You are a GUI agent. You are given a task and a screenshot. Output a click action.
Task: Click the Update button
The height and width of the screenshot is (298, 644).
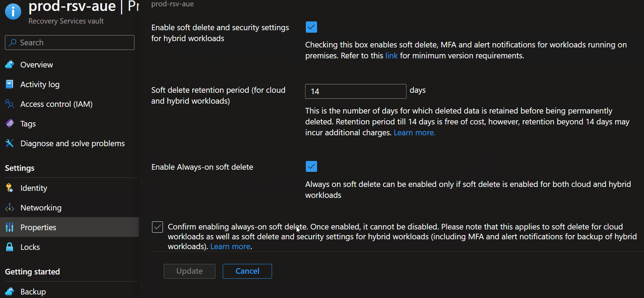(x=189, y=271)
